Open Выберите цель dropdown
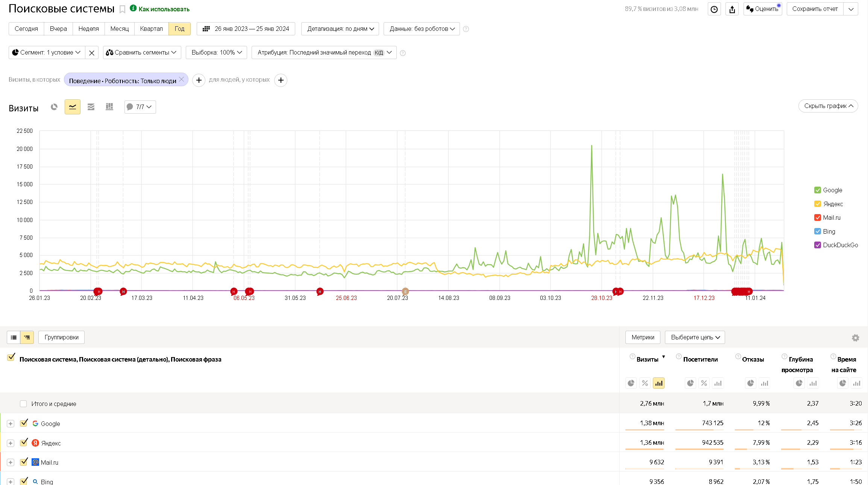The image size is (868, 485). point(695,338)
